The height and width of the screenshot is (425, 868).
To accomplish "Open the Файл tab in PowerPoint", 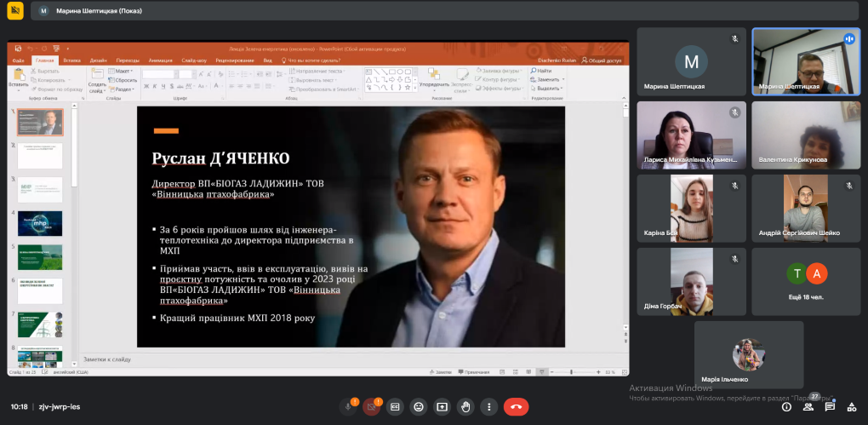I will pyautogui.click(x=18, y=60).
